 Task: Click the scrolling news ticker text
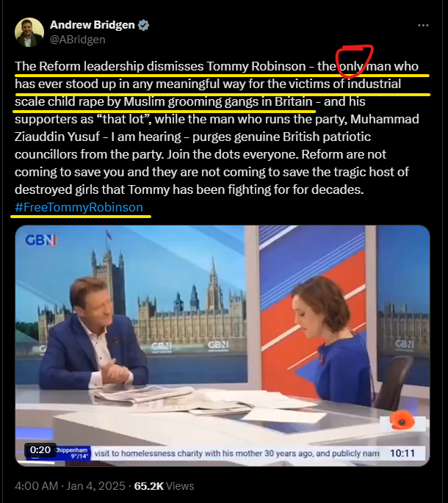236,453
